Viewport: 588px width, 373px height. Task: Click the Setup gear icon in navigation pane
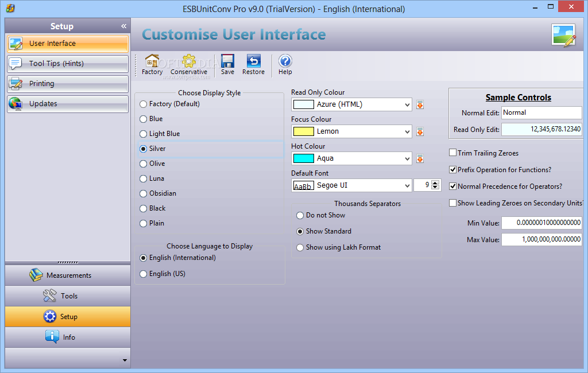(50, 316)
